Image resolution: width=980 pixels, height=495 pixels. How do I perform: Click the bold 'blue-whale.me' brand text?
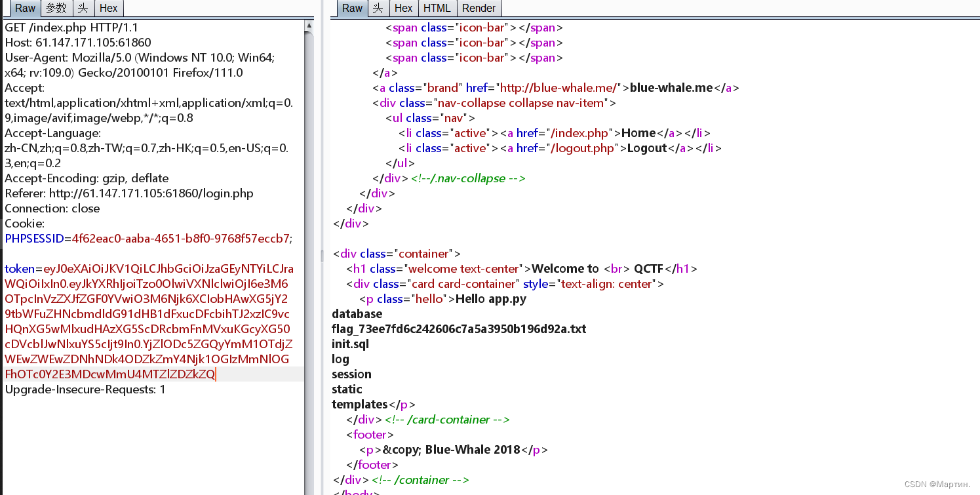[671, 88]
